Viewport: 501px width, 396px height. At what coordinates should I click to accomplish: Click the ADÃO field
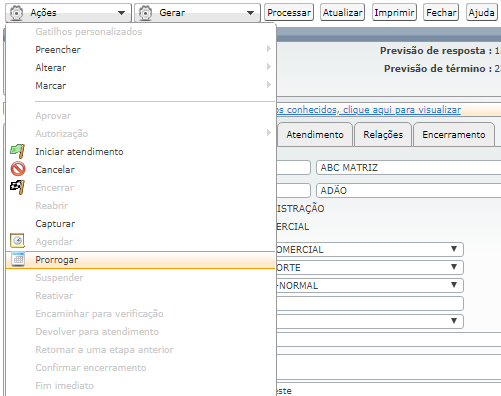tap(408, 190)
